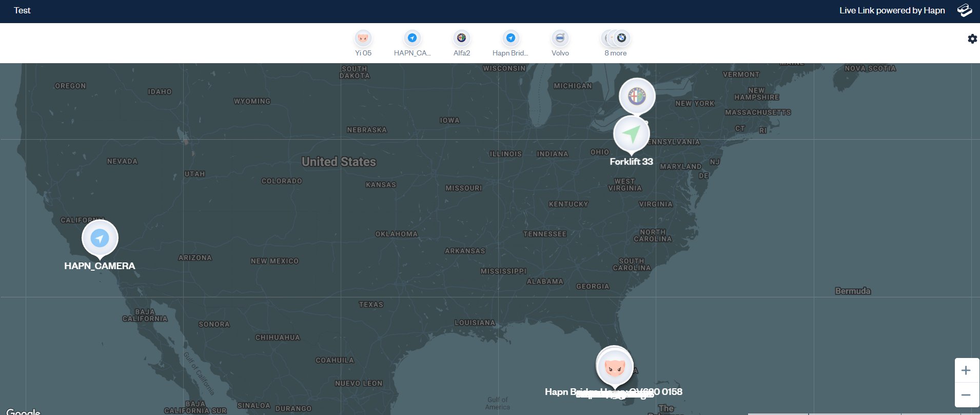This screenshot has width=980, height=415.
Task: Click the Test title in header
Action: (x=22, y=10)
